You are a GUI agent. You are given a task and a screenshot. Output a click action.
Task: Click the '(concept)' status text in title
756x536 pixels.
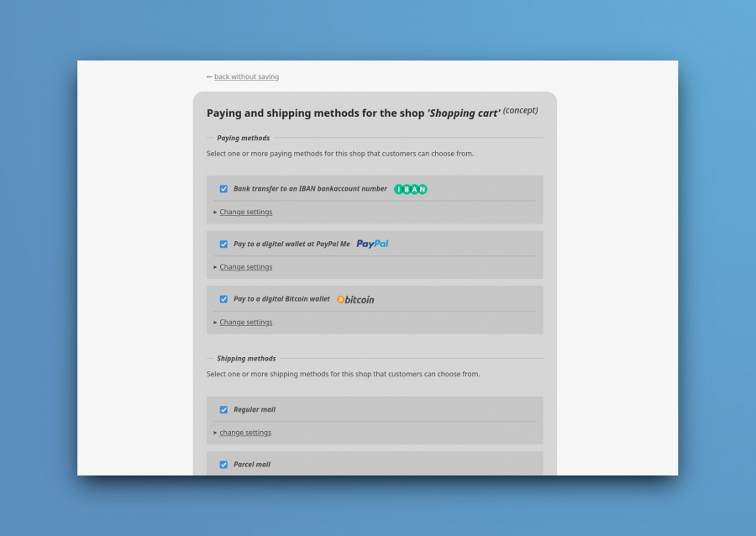point(520,110)
